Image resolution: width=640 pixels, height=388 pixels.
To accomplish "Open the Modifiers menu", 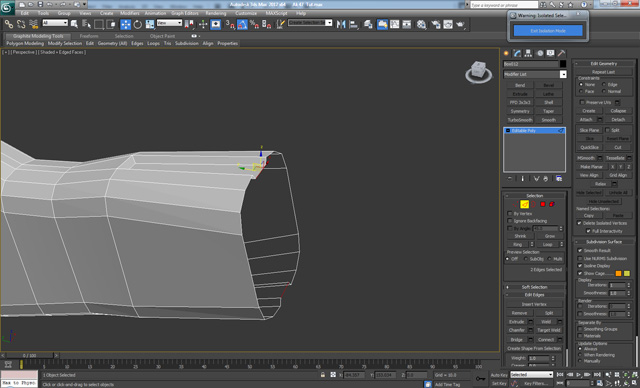I will [130, 13].
